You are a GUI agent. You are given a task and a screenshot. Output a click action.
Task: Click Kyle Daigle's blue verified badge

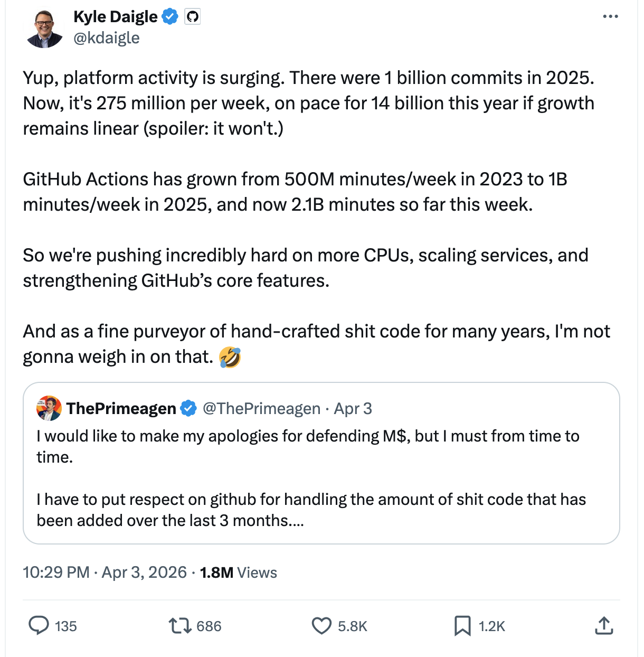169,17
